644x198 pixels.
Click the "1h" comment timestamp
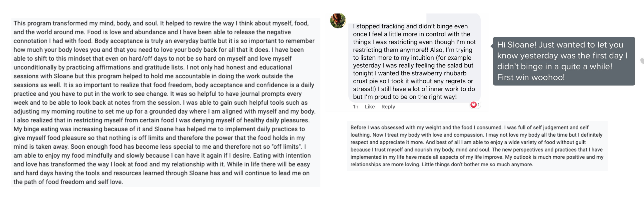(x=355, y=107)
